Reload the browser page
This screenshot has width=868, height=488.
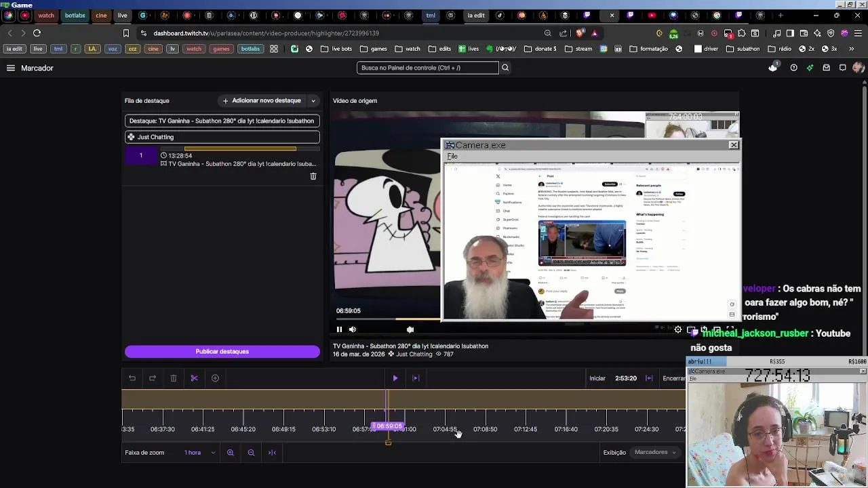(37, 33)
